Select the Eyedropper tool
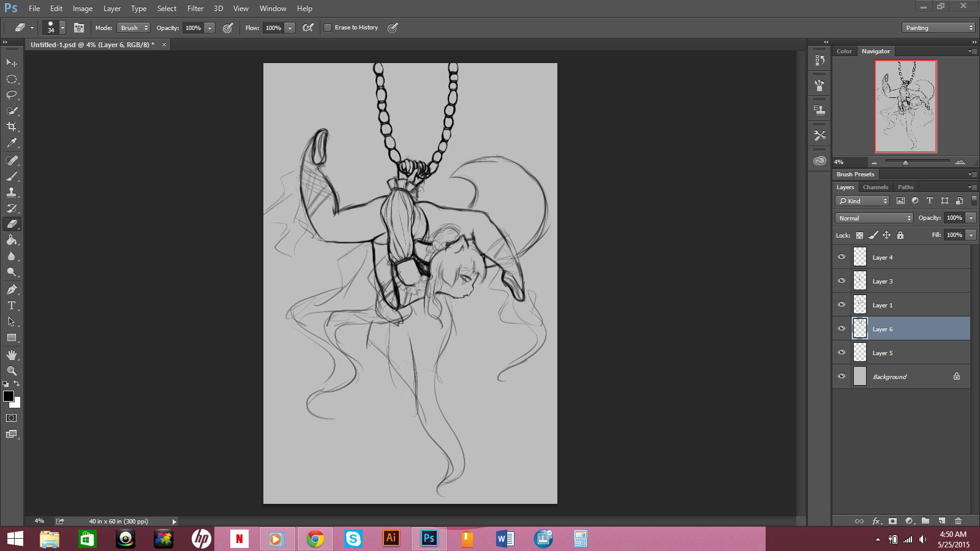 (12, 143)
